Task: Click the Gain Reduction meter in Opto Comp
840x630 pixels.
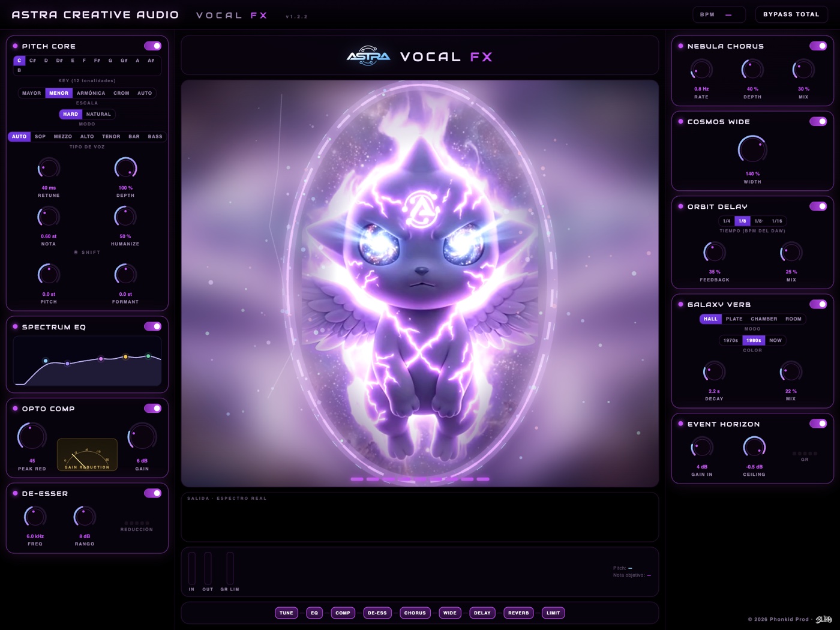Action: [x=87, y=455]
